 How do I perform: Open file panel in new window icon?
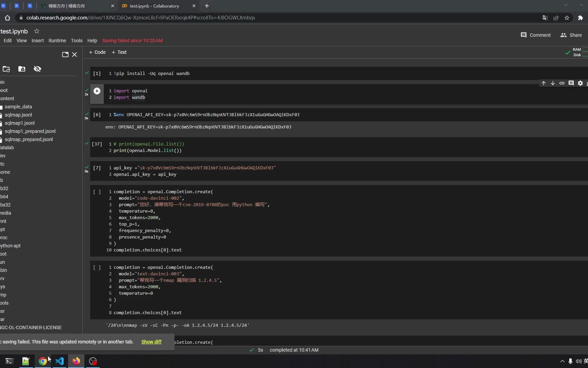point(65,55)
